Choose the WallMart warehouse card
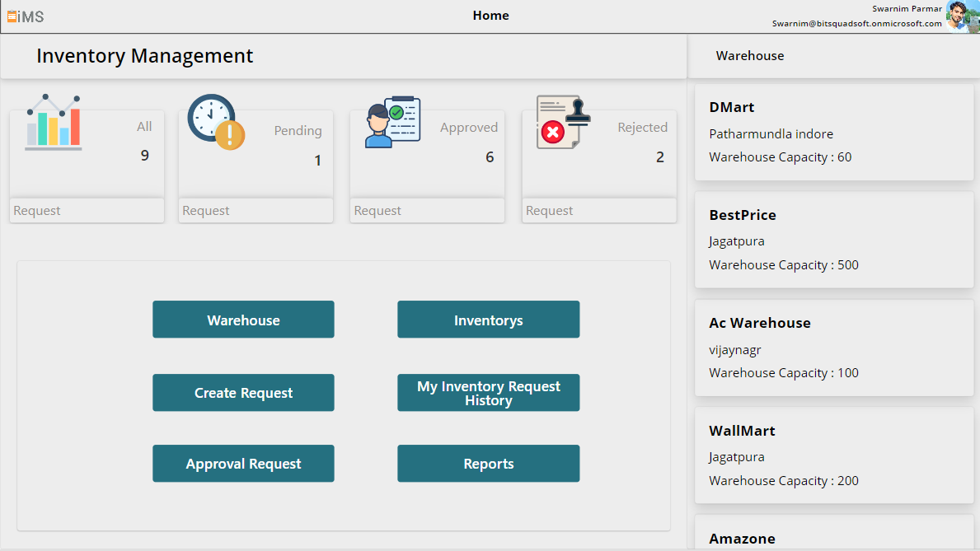 [834, 455]
